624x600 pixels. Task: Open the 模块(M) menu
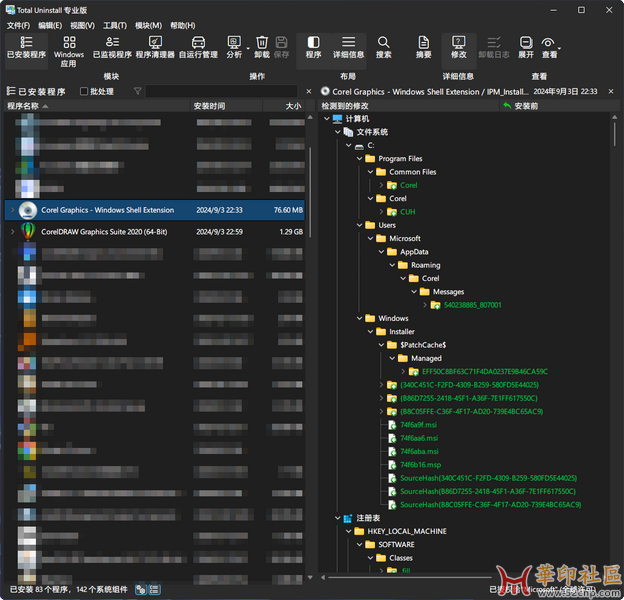[148, 25]
